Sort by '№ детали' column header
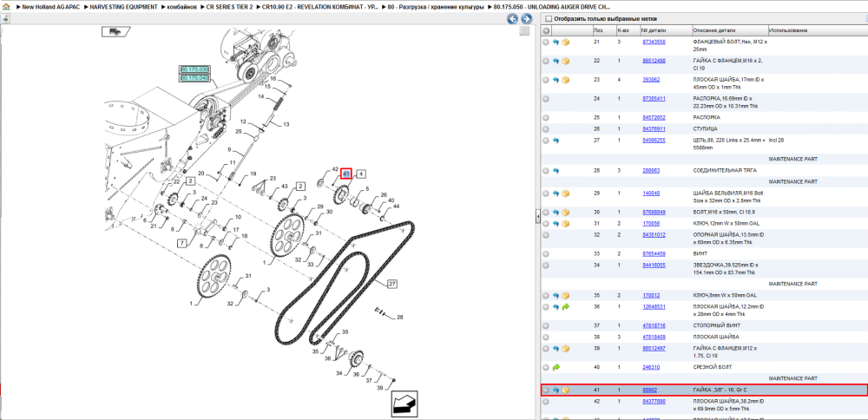868x420 pixels. point(652,30)
